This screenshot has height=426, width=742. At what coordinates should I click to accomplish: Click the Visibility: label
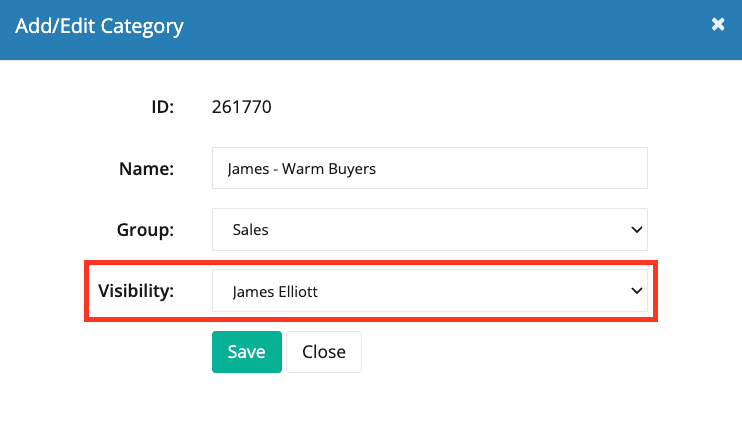[136, 291]
